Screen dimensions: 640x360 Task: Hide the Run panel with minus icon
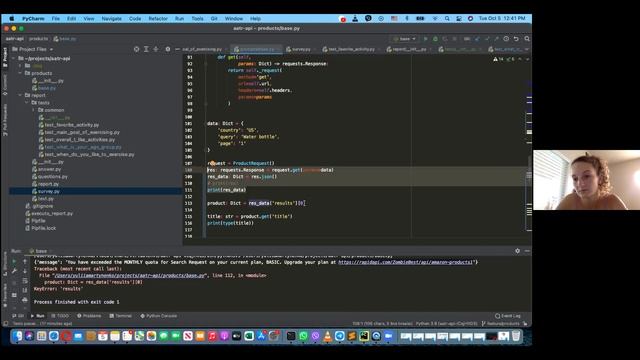tap(527, 251)
